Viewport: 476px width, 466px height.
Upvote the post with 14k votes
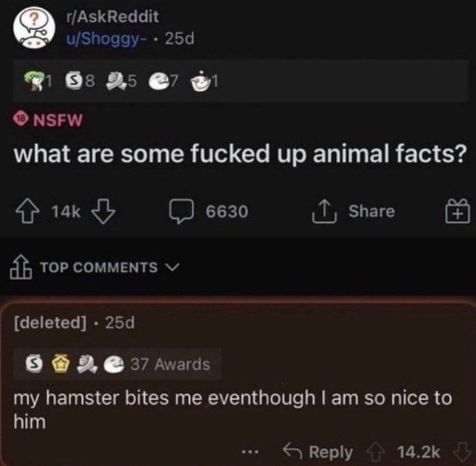(27, 212)
